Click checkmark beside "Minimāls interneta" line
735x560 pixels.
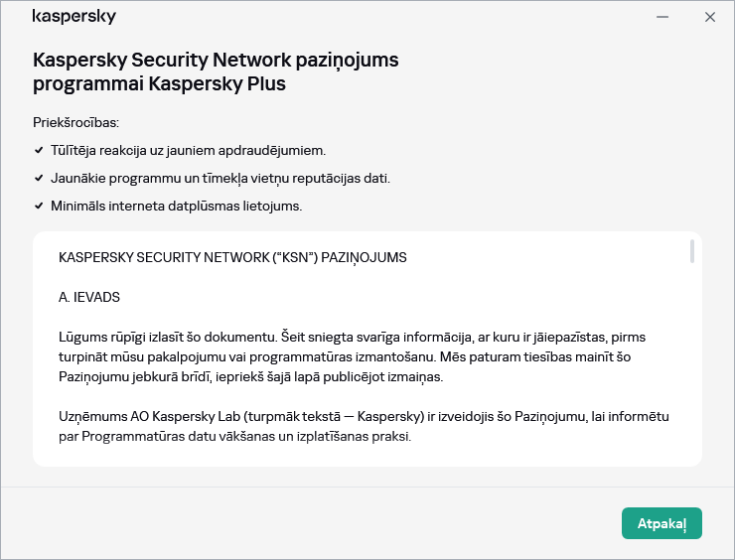[38, 207]
